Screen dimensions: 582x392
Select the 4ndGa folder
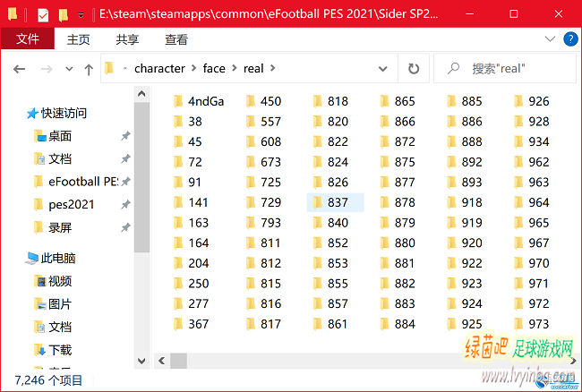(x=199, y=101)
